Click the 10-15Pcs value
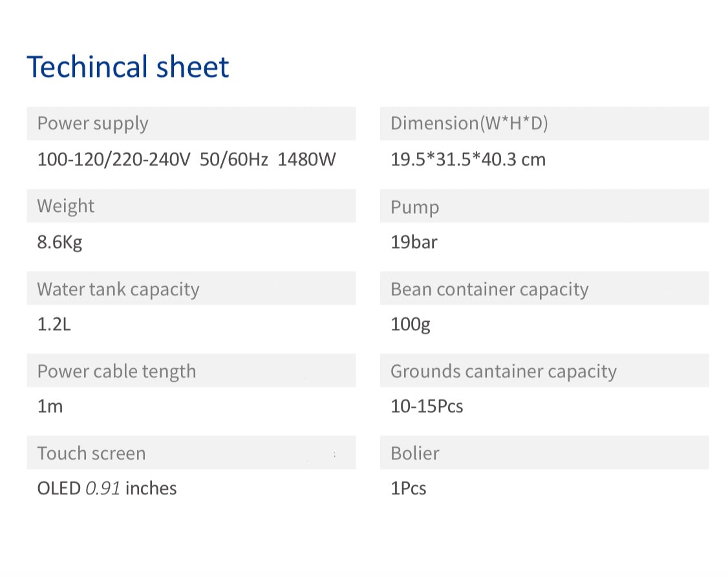This screenshot has width=728, height=577. 427,406
